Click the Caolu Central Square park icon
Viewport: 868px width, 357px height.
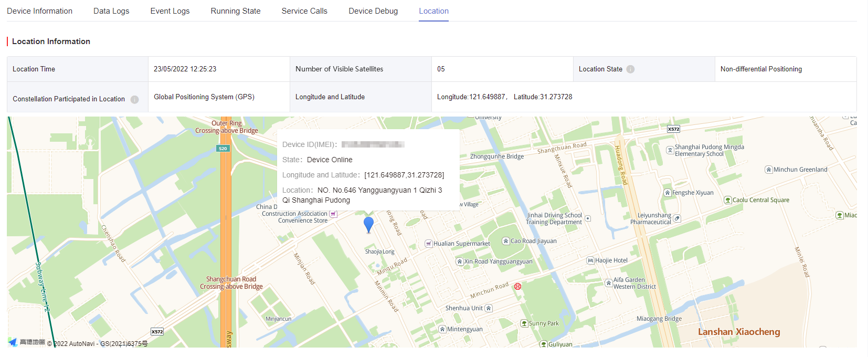point(728,200)
